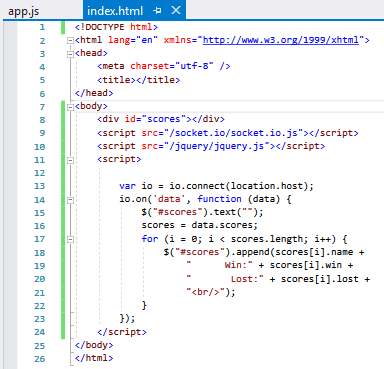Click the closing </script> tag on line 24
Image resolution: width=384 pixels, height=369 pixels.
(122, 332)
